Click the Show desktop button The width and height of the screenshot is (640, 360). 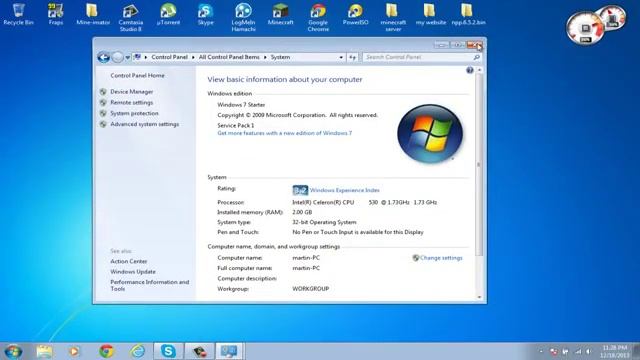tap(636, 351)
